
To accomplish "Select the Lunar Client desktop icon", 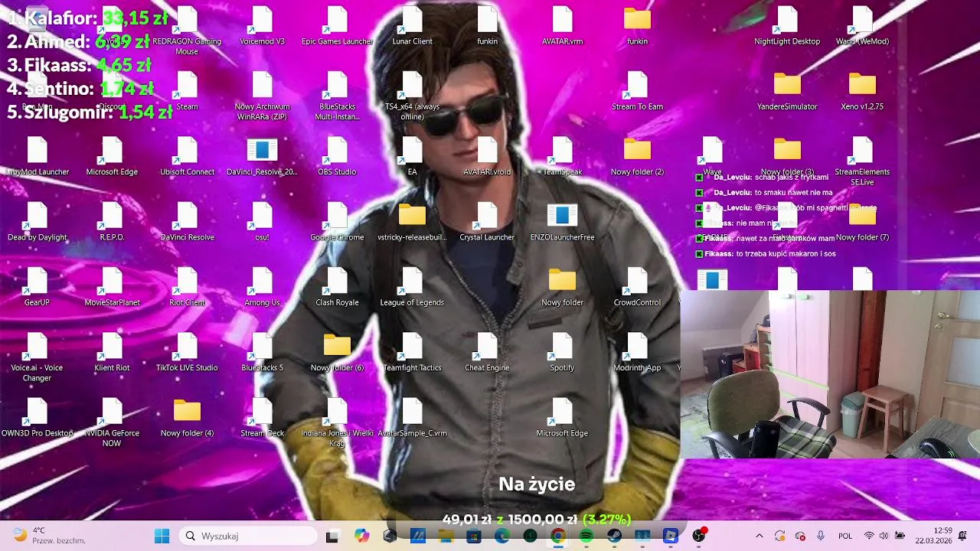I will point(412,26).
